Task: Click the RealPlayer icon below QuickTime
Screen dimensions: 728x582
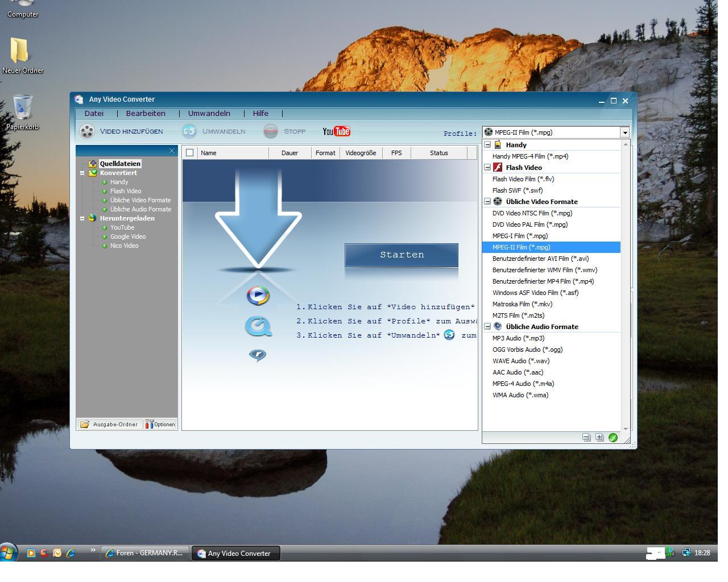Action: pyautogui.click(x=258, y=355)
